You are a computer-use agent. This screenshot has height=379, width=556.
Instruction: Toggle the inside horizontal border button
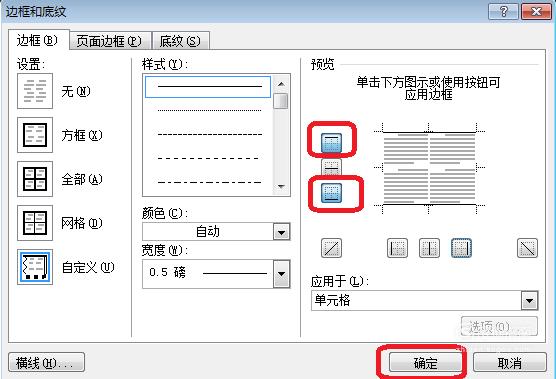click(331, 167)
